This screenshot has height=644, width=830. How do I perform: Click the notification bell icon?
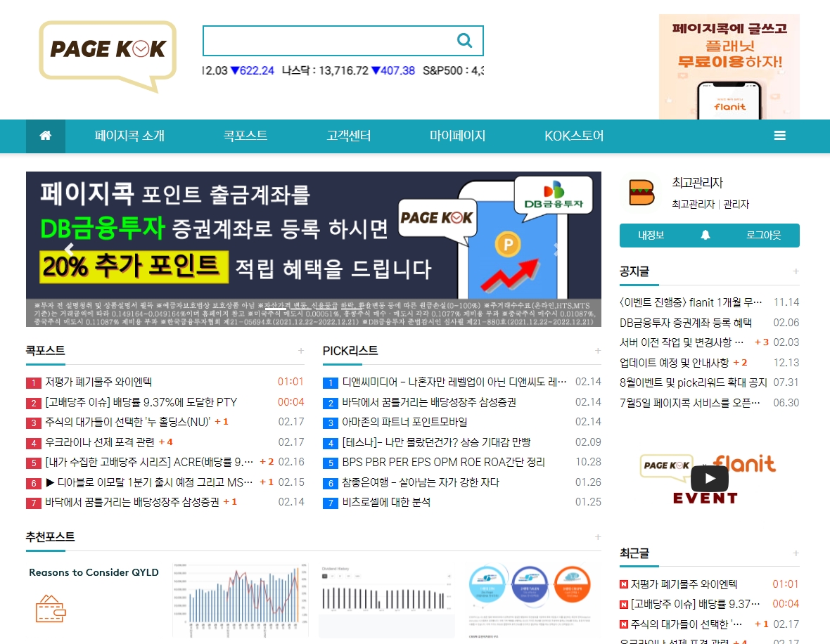coord(705,236)
